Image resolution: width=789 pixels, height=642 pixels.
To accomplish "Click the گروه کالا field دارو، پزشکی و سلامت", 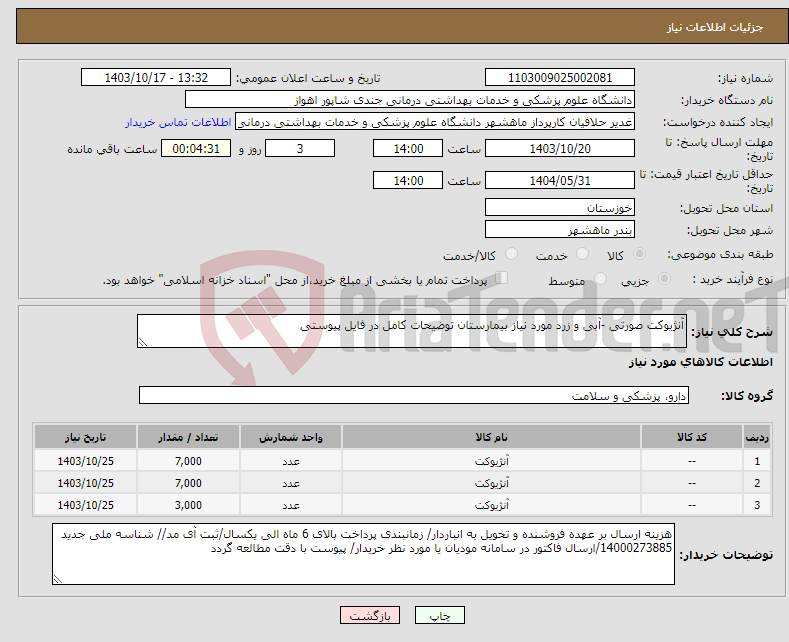I will (414, 395).
